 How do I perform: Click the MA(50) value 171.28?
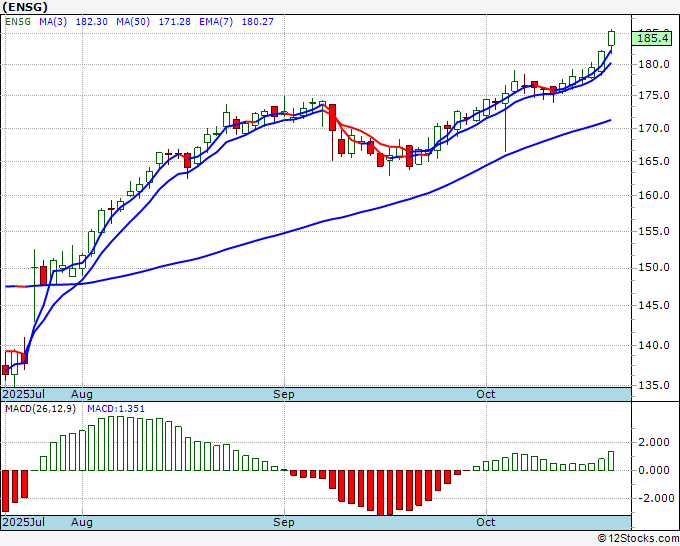tap(174, 21)
